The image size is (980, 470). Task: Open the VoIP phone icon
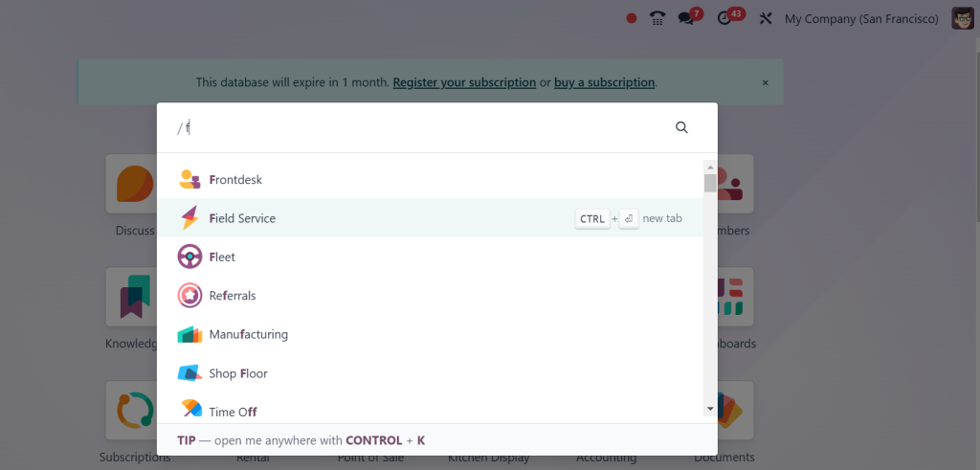657,18
